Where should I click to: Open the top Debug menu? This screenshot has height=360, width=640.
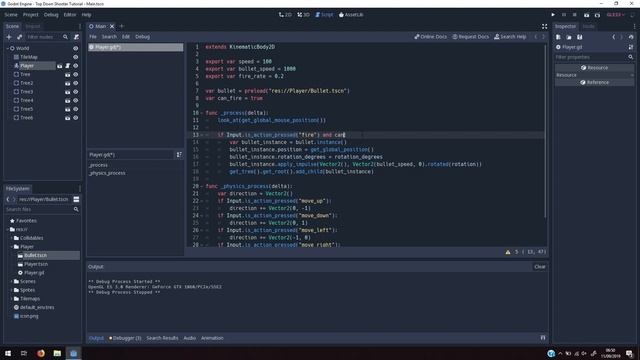point(51,15)
